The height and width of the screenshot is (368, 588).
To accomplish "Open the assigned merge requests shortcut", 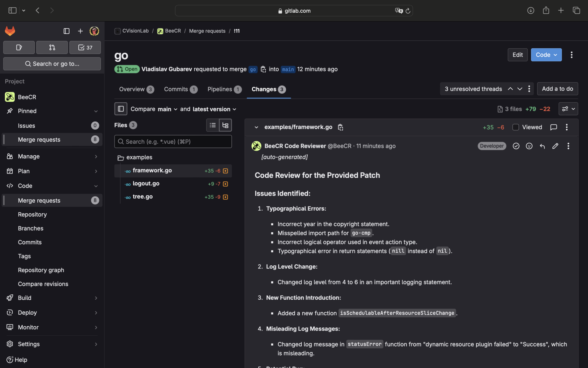I will coord(52,48).
